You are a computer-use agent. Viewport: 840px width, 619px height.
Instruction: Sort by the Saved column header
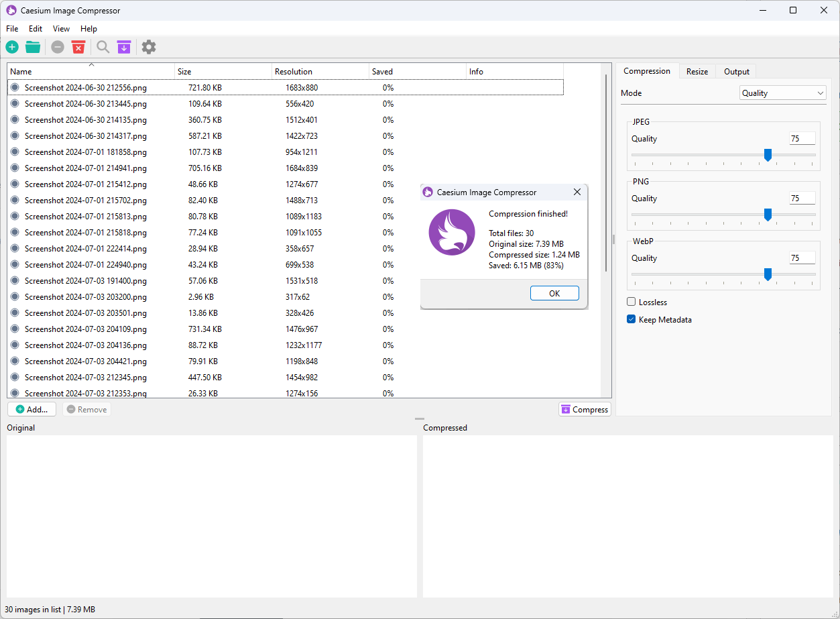point(418,71)
